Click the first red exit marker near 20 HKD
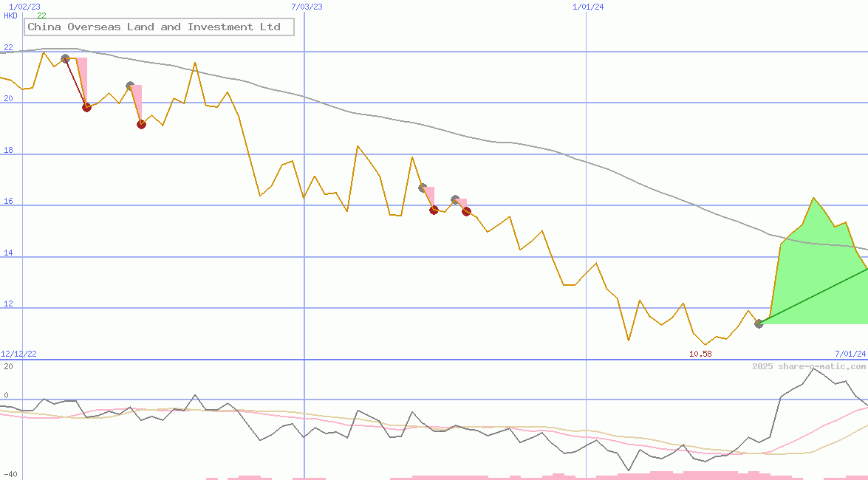868x480 pixels. pos(86,107)
